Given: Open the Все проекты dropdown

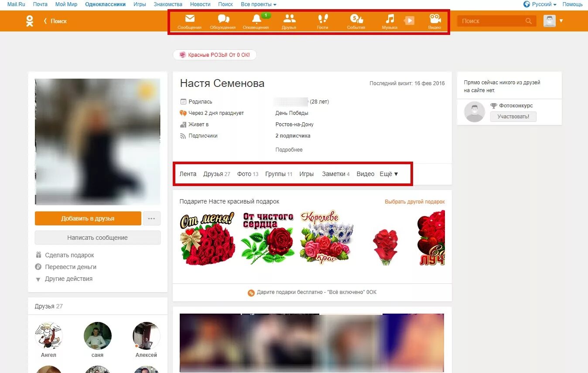Looking at the screenshot, I should pyautogui.click(x=258, y=4).
